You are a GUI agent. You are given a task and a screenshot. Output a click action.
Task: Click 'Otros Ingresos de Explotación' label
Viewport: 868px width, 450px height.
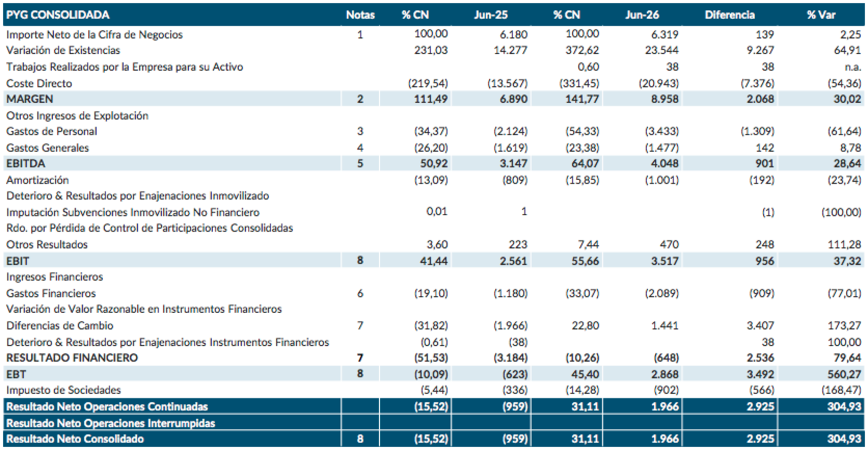coord(78,116)
